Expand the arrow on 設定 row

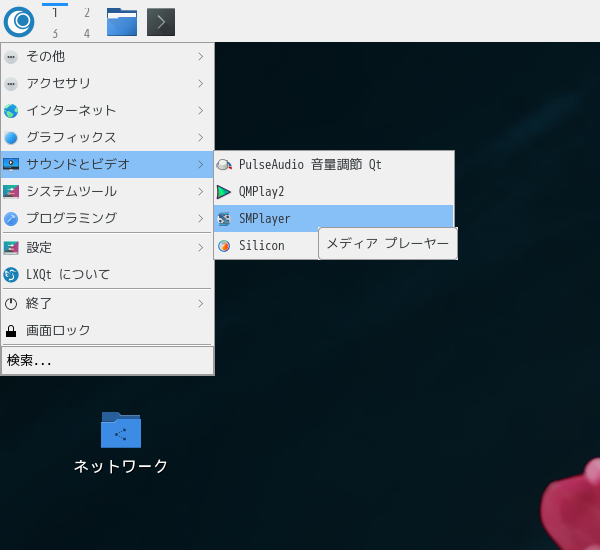[201, 248]
